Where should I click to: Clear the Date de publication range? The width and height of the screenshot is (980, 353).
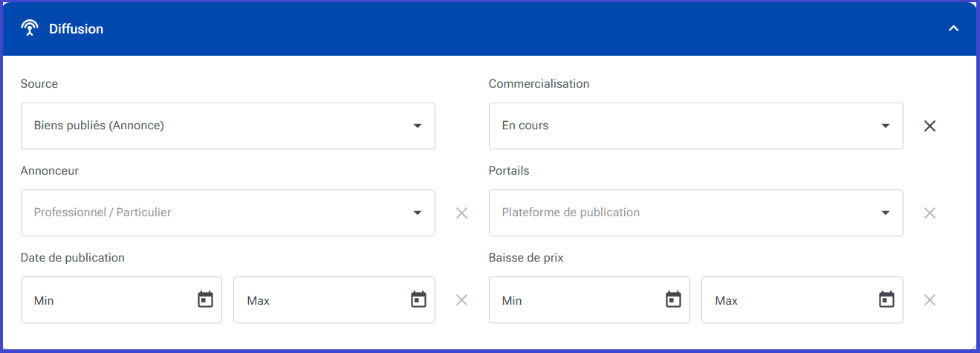pos(461,299)
